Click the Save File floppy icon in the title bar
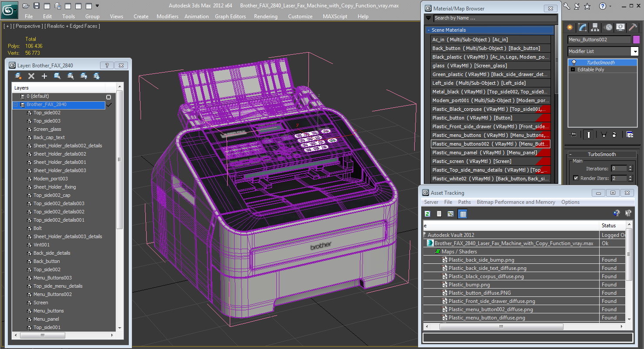644x349 pixels. tap(37, 6)
